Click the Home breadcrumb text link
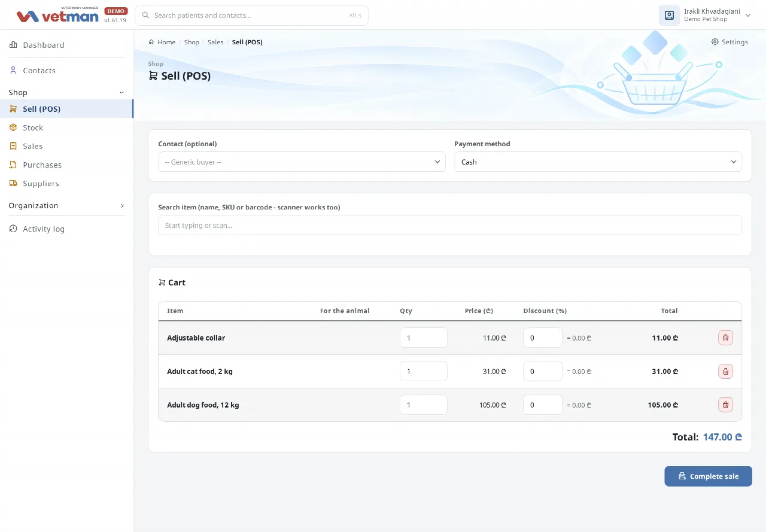Screen dimensions: 766x532 pos(166,42)
